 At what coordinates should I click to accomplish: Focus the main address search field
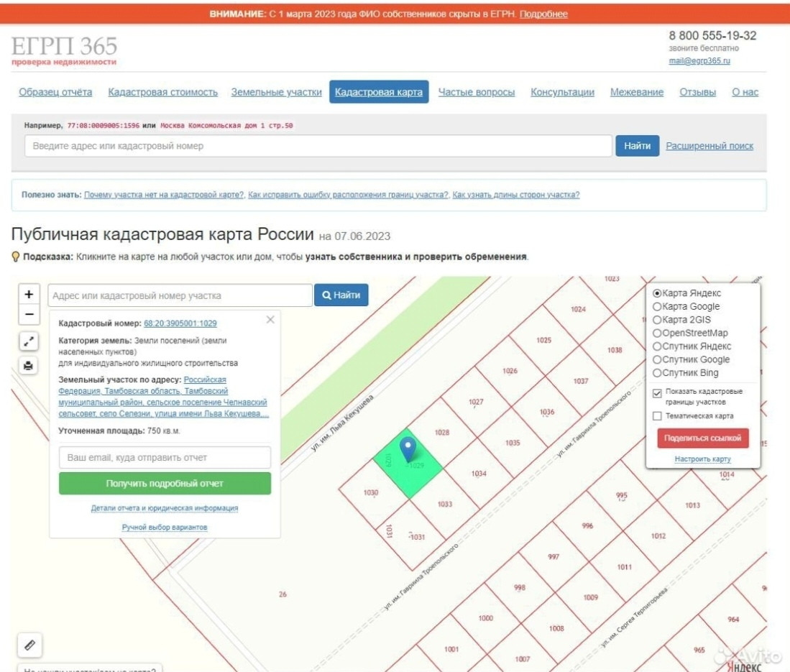click(x=318, y=146)
